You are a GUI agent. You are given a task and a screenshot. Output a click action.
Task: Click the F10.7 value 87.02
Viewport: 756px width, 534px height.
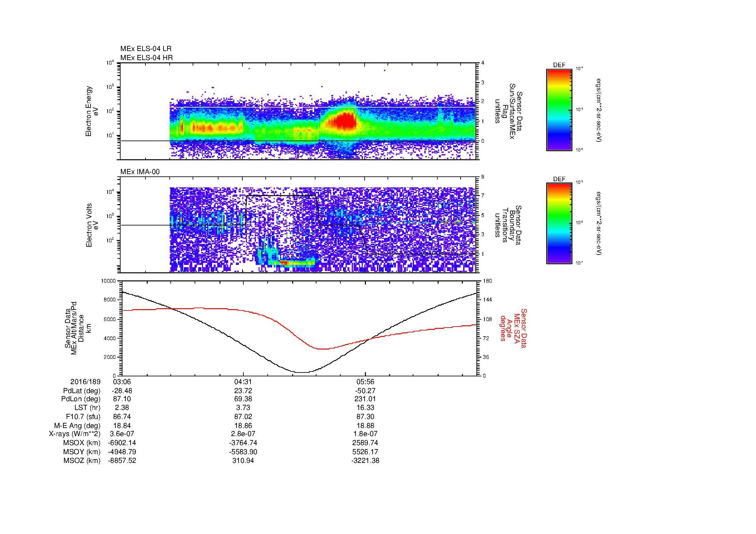tap(243, 416)
